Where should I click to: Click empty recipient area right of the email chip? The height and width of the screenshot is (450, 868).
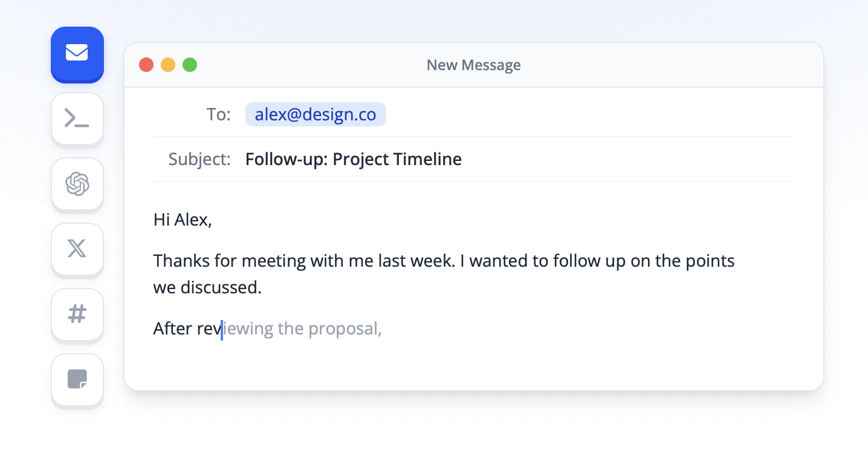click(590, 114)
